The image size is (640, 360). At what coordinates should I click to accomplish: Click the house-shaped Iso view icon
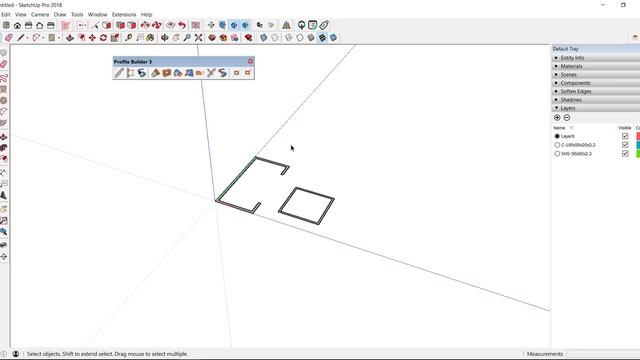pos(17,25)
